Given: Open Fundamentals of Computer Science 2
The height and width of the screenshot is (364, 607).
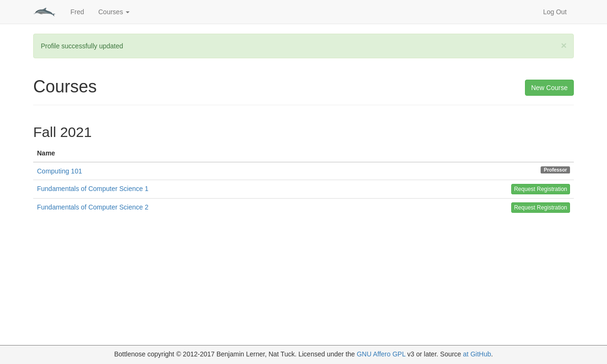Looking at the screenshot, I should click(92, 207).
